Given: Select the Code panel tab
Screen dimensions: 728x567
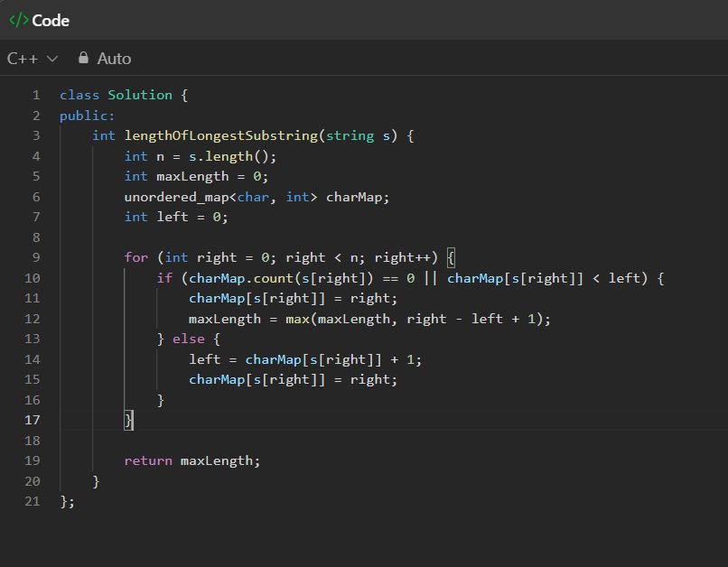Looking at the screenshot, I should coord(40,21).
